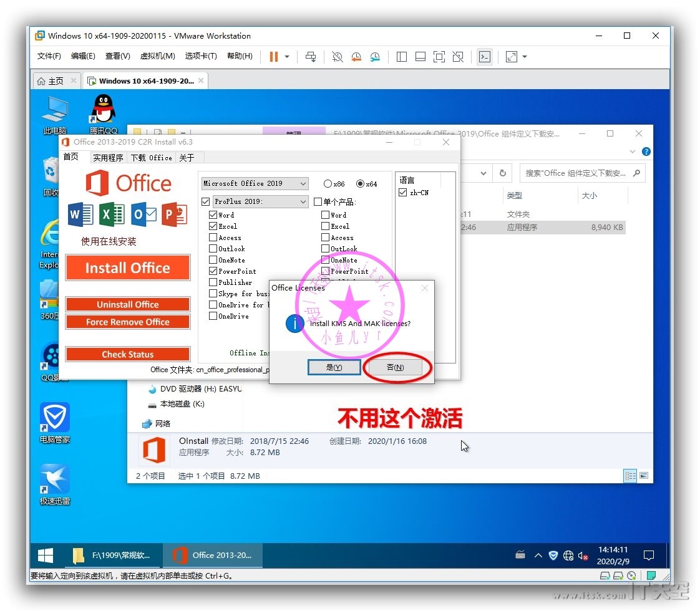This screenshot has height=611, width=700.
Task: Click the send Ctrl+Alt+Del toolbar icon
Action: coord(311,57)
